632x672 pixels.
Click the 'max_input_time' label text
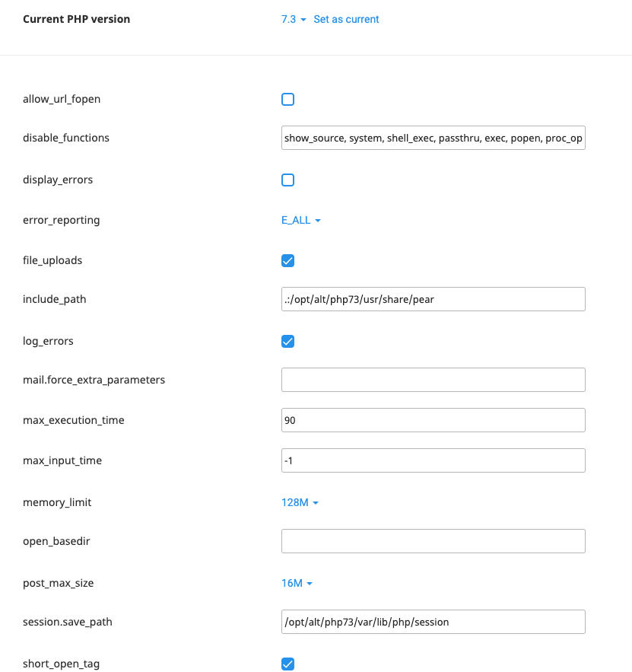coord(62,460)
